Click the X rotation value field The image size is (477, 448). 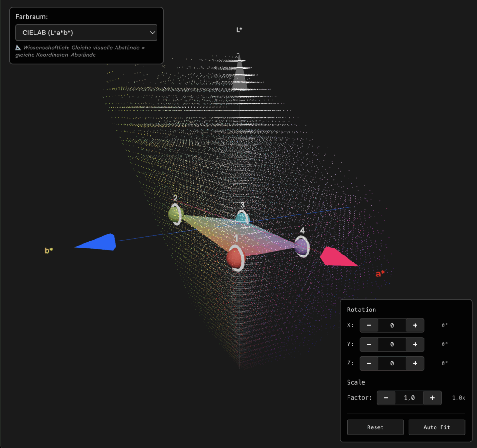click(x=392, y=325)
